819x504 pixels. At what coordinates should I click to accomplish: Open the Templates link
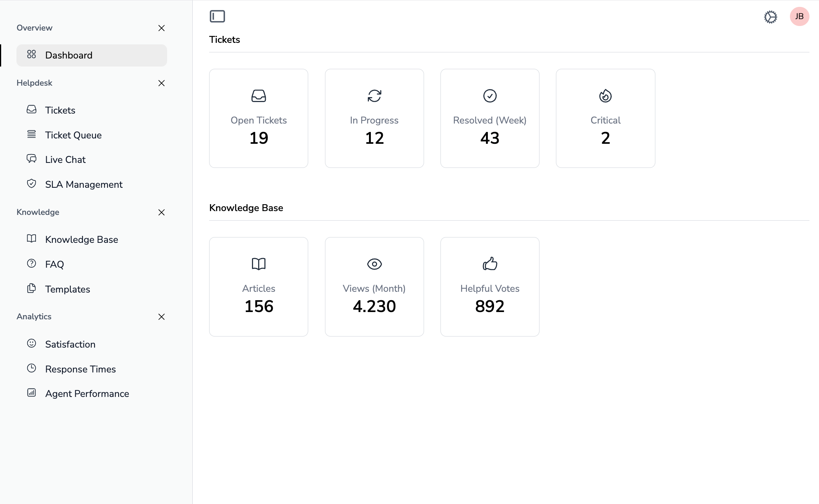67,289
